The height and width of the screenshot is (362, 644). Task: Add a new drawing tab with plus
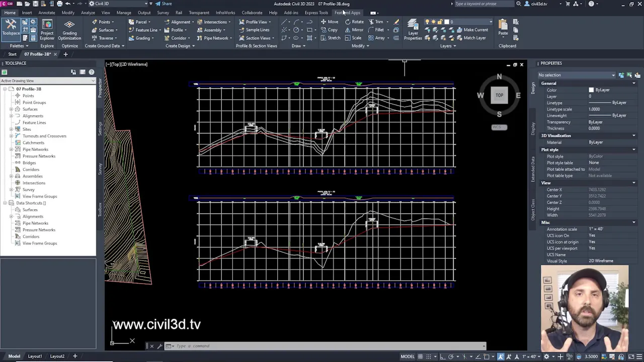(x=65, y=54)
